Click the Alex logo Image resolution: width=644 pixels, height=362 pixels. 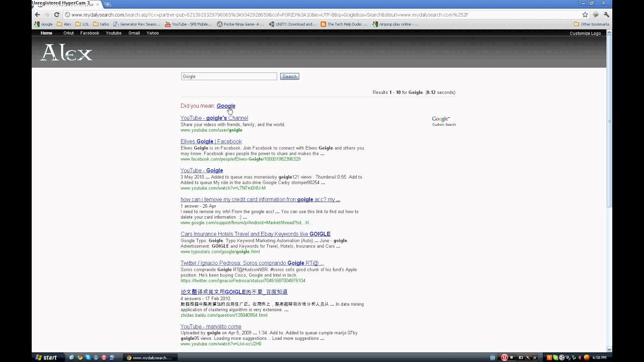(66, 52)
